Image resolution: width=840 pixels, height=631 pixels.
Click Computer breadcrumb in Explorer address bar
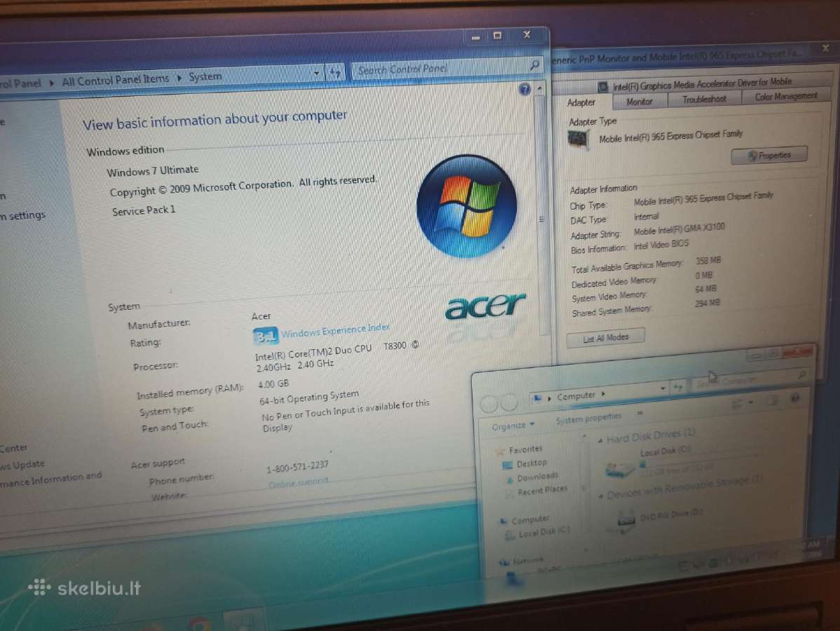tap(576, 396)
